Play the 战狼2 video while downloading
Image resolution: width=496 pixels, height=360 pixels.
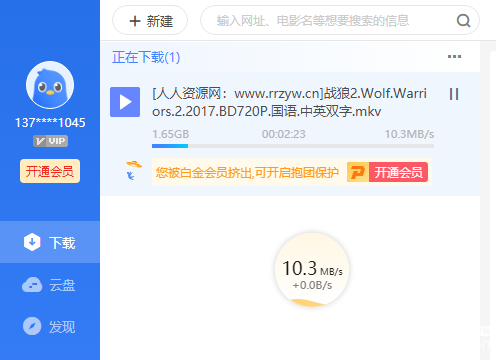125,102
